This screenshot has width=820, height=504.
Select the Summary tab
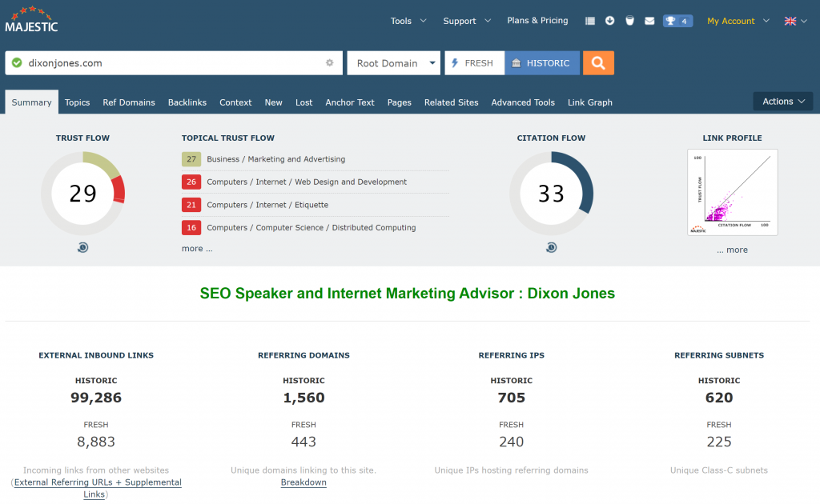(31, 102)
